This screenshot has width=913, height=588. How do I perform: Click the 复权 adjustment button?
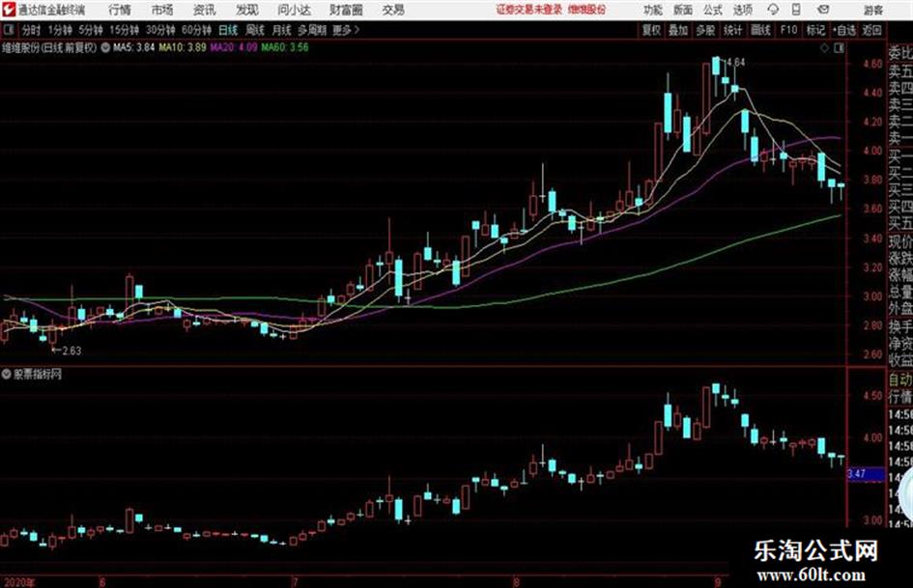tap(651, 30)
